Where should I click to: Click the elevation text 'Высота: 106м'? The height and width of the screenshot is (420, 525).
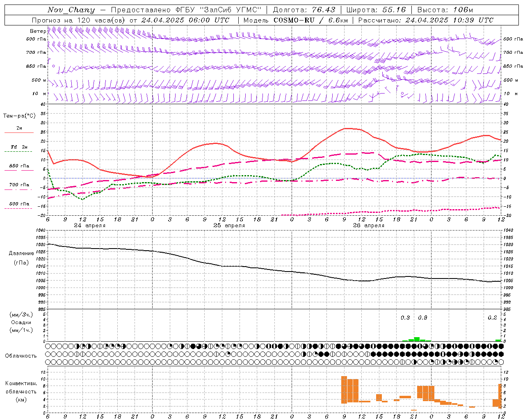pyautogui.click(x=445, y=10)
